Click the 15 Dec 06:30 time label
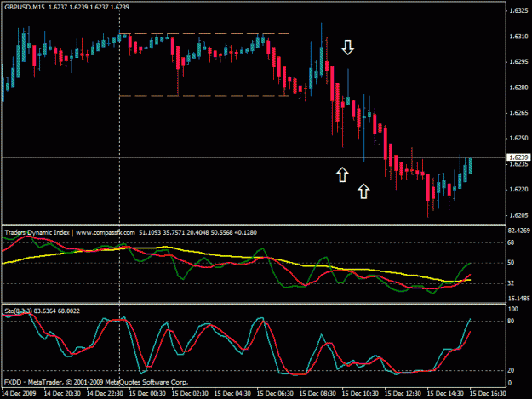Screen dimensions: 532x399 [x=275, y=394]
